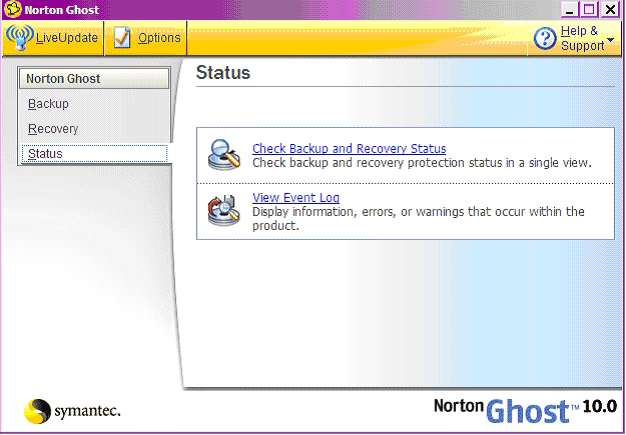Image resolution: width=626 pixels, height=435 pixels.
Task: Expand the Help & Support dropdown arrow
Action: tap(610, 40)
